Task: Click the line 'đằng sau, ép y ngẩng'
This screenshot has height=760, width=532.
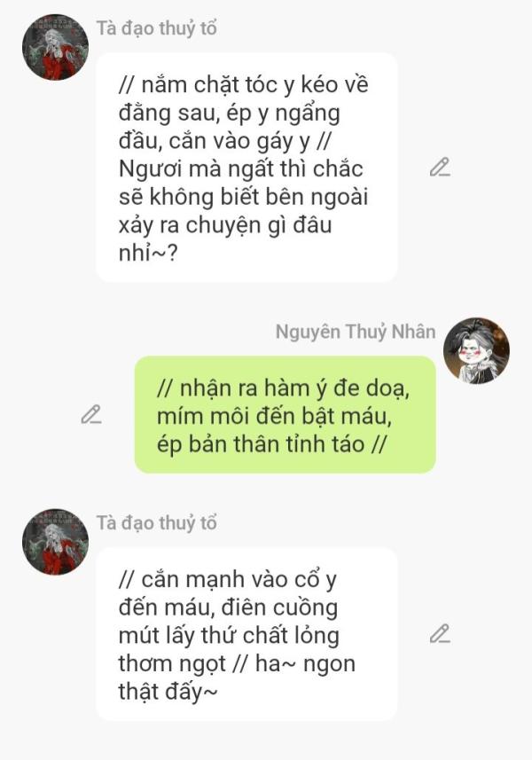Action: (229, 113)
